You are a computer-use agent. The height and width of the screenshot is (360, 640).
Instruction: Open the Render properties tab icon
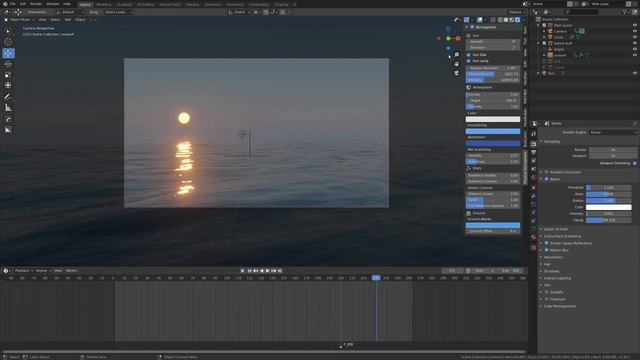[x=533, y=144]
